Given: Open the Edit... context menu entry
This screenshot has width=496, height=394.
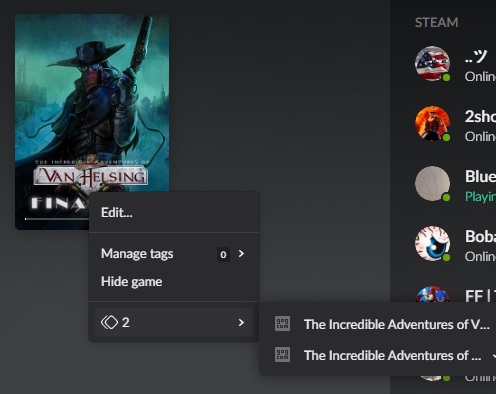Looking at the screenshot, I should tap(174, 212).
